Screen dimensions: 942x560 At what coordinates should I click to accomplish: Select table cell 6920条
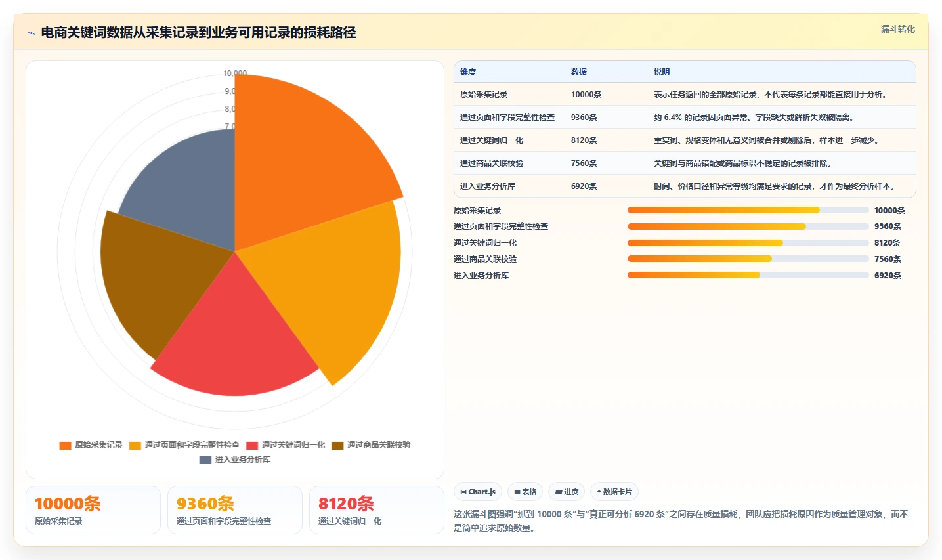point(584,186)
